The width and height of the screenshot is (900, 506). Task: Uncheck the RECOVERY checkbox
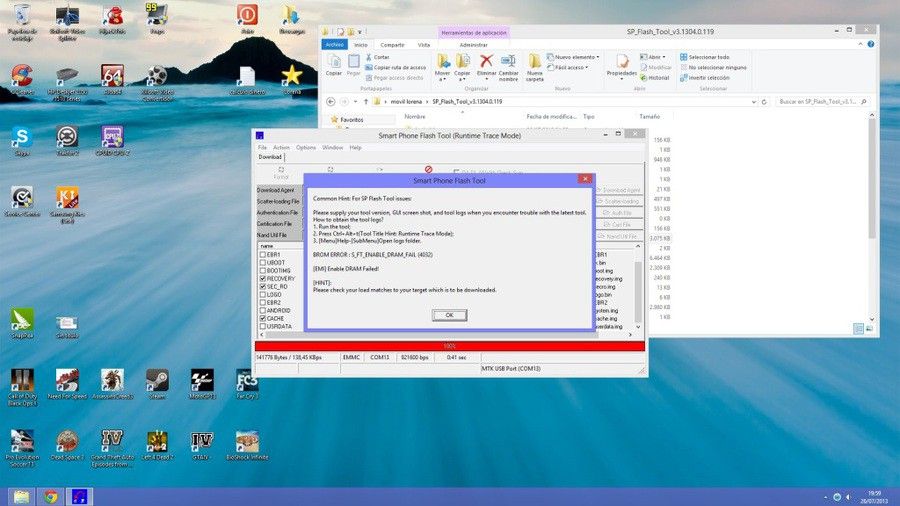[x=263, y=278]
